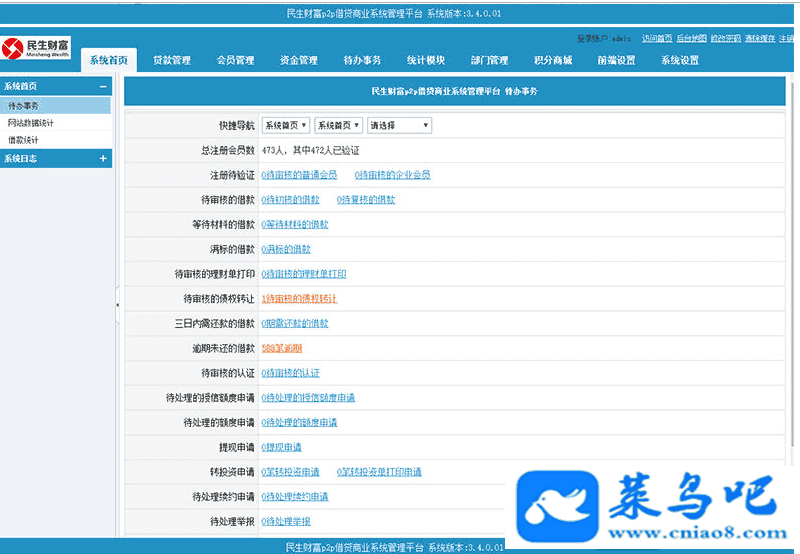Collapse the 系统首页 sidebar section
This screenshot has height=554, width=800.
(x=103, y=87)
